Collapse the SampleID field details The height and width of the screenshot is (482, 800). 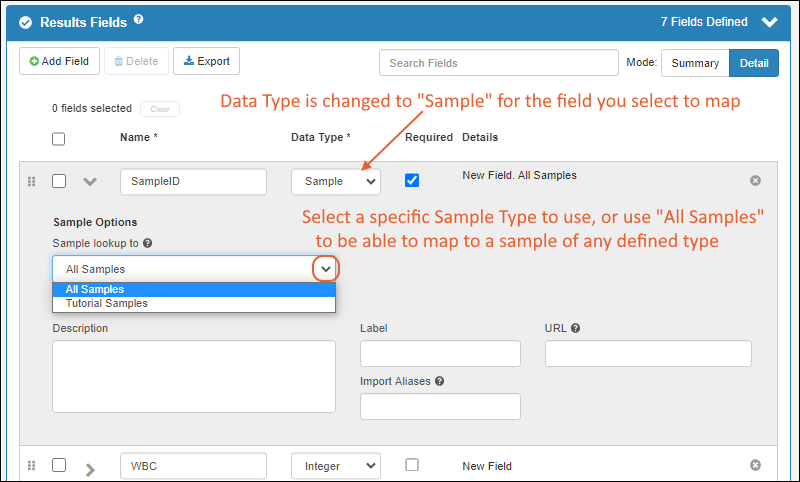pyautogui.click(x=90, y=182)
